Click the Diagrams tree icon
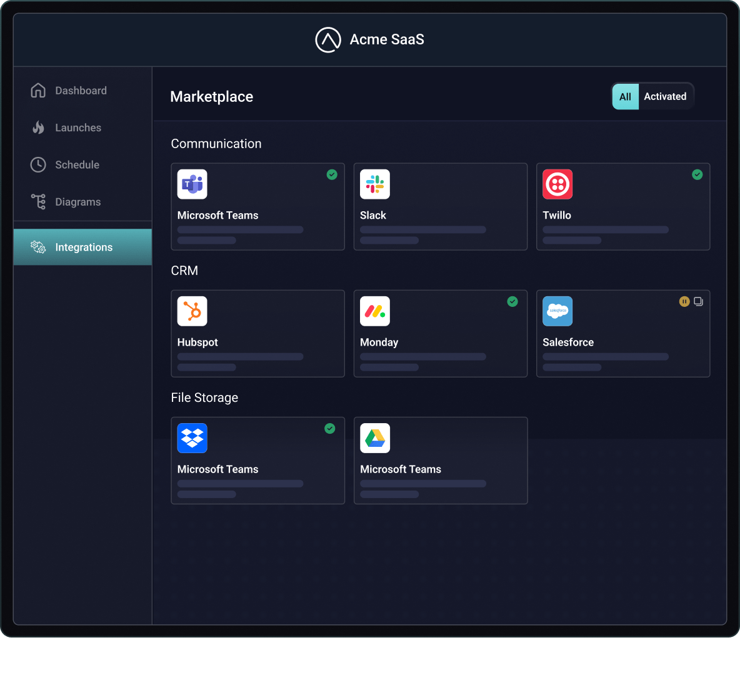This screenshot has width=740, height=700. coord(38,201)
